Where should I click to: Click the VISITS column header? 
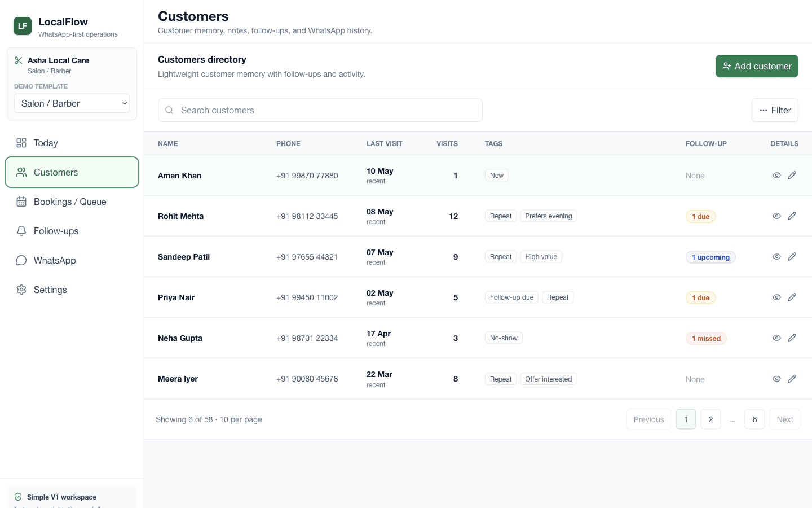pos(447,144)
